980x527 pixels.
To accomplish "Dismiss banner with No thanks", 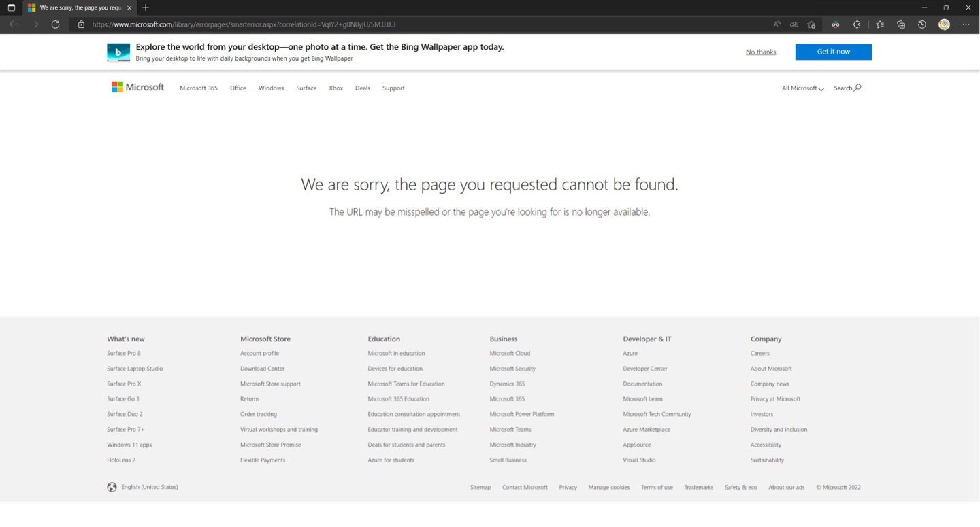I will point(761,52).
